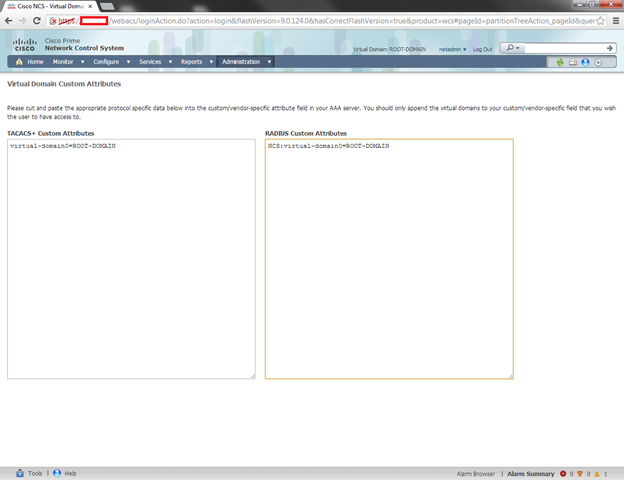Image resolution: width=624 pixels, height=480 pixels.
Task: Reload the page with browser refresh button
Action: [x=37, y=21]
